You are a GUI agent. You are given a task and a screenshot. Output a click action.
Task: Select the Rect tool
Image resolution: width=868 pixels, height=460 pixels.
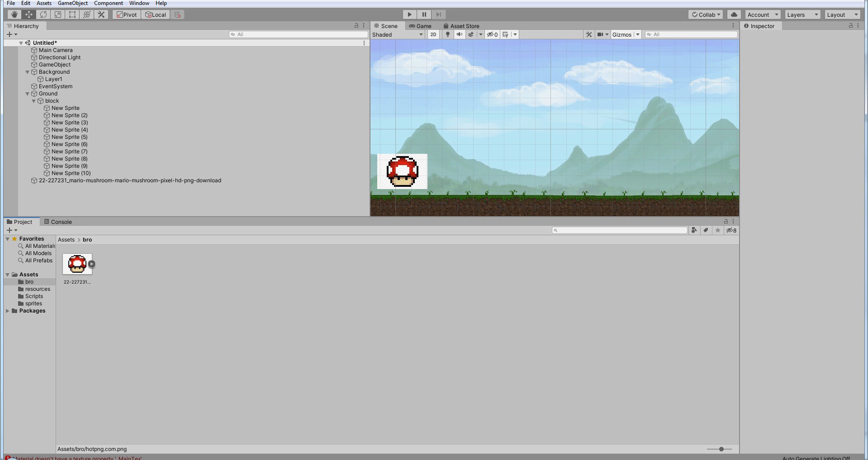coord(72,14)
